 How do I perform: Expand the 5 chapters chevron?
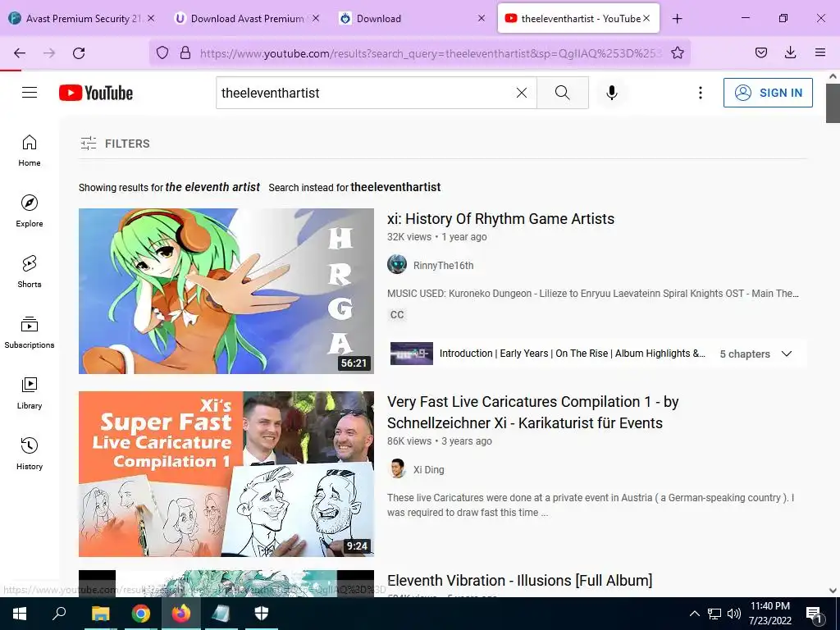pyautogui.click(x=787, y=354)
